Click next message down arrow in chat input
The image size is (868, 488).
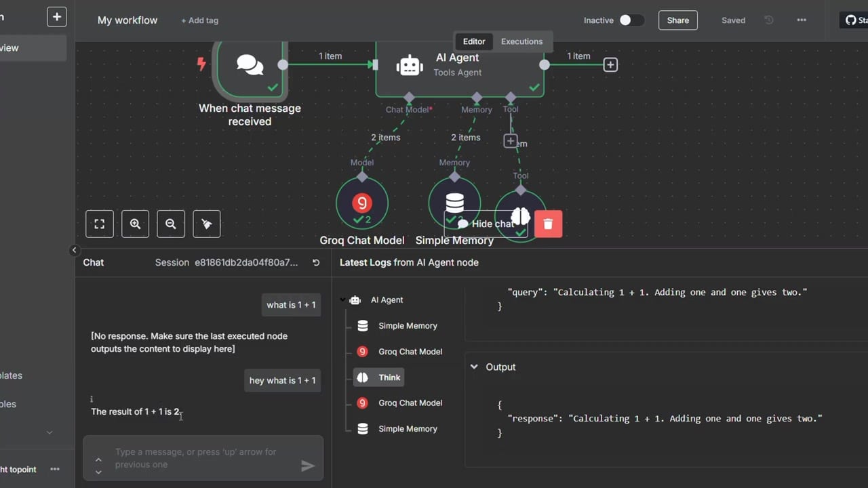[98, 472]
